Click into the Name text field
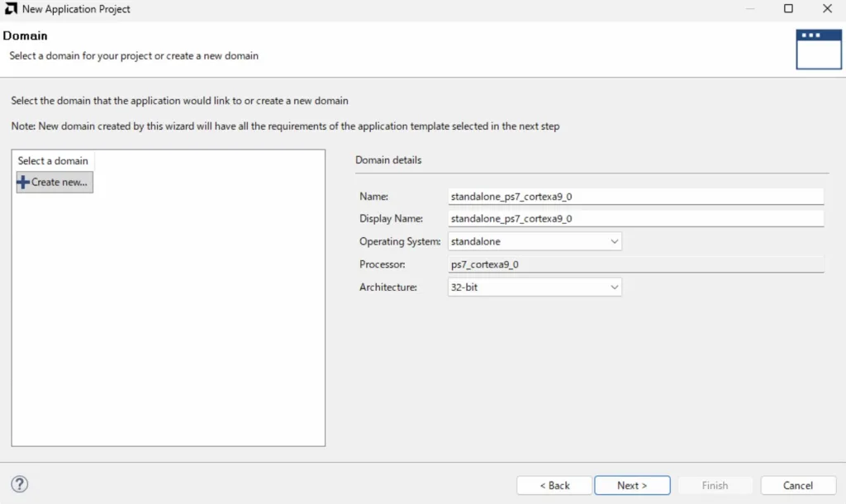The image size is (846, 504). (x=634, y=197)
